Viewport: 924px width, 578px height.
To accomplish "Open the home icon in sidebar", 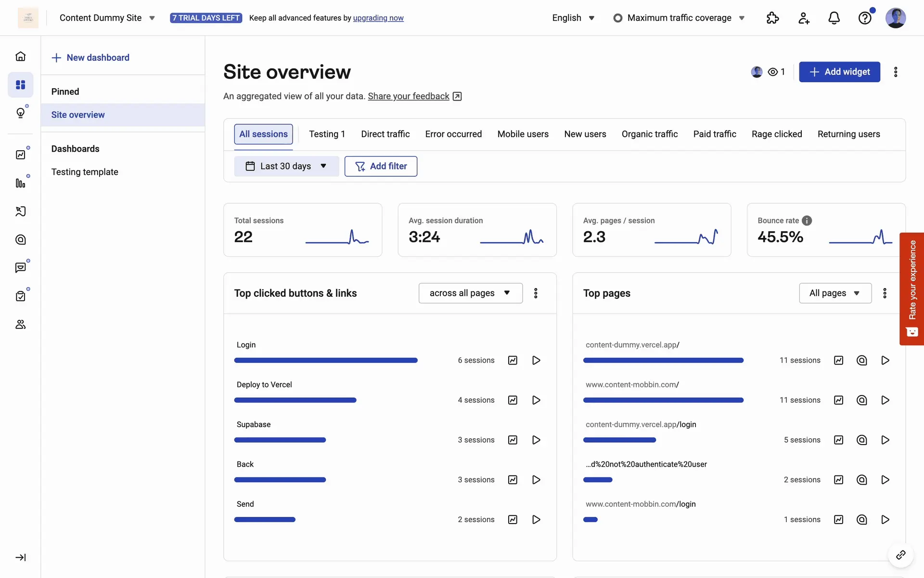I will click(20, 56).
